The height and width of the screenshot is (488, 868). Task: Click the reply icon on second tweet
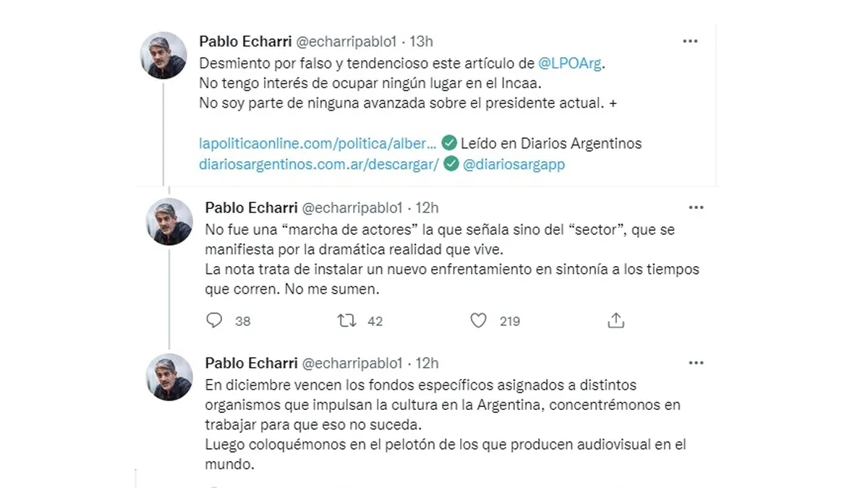(x=214, y=320)
